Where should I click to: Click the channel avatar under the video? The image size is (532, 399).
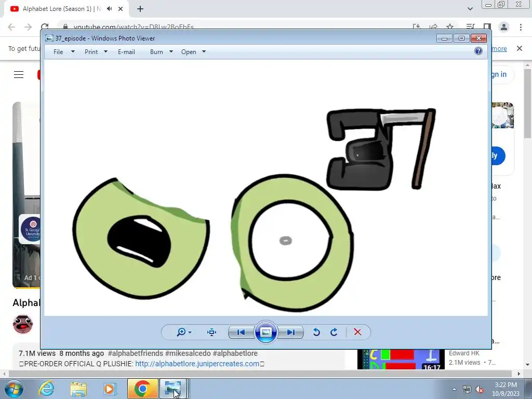tap(23, 324)
